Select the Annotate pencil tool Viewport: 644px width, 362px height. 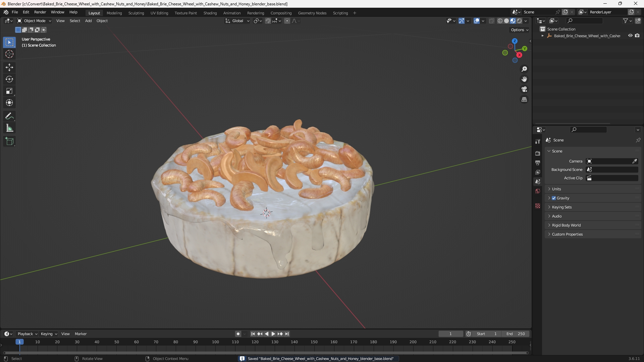coord(9,116)
